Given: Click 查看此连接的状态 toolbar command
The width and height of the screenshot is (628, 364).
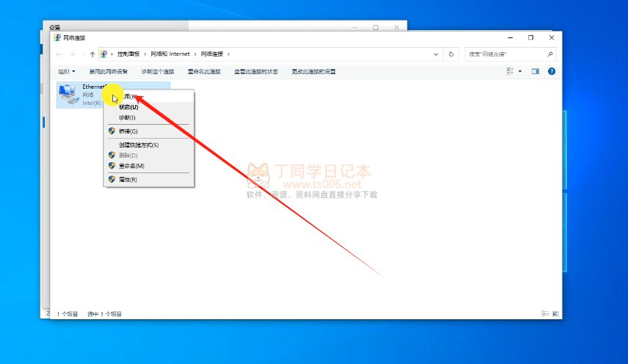Looking at the screenshot, I should [x=256, y=72].
